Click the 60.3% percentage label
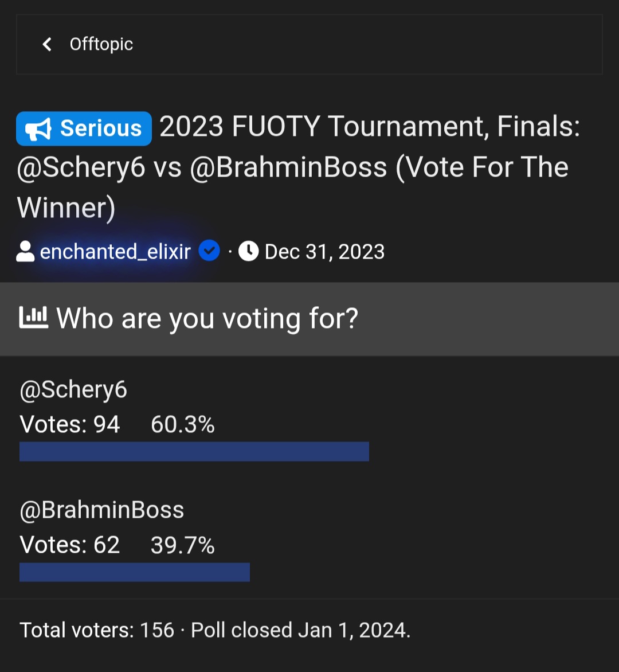 pos(183,425)
